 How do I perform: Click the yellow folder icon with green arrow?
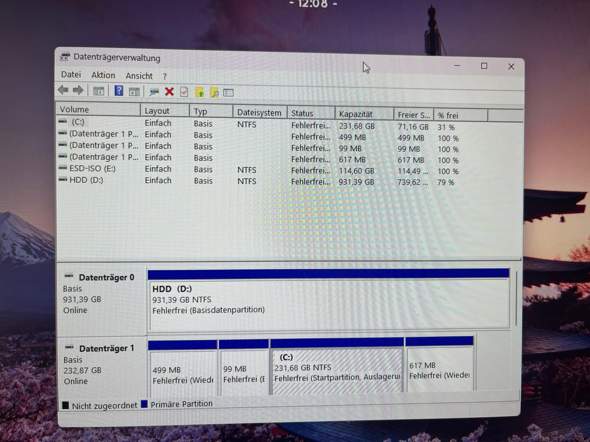pyautogui.click(x=199, y=92)
